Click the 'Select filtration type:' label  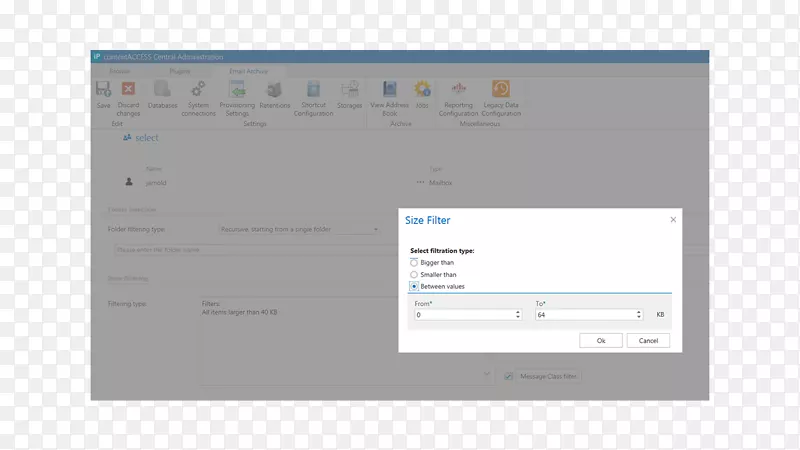point(442,251)
